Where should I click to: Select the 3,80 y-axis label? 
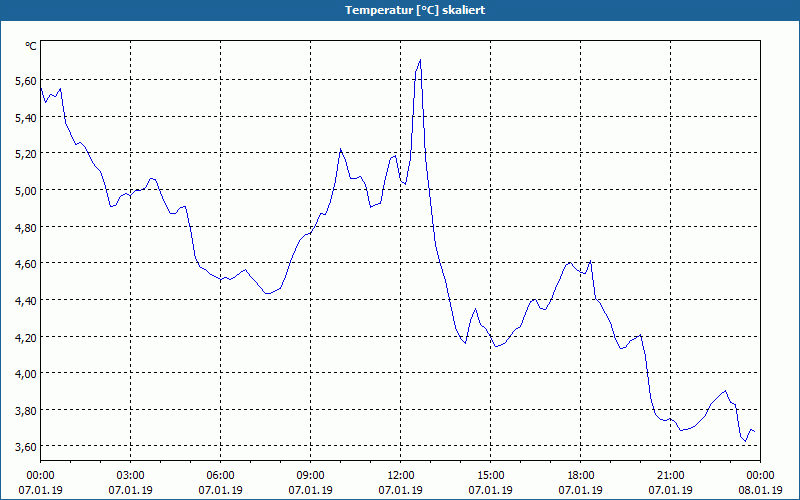point(26,410)
